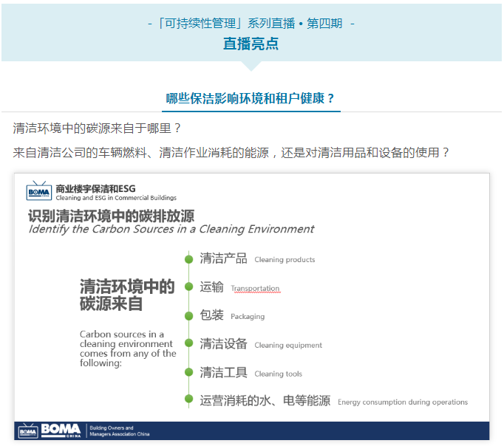Click the 清洁产品 list item
Image resolution: width=504 pixels, height=446 pixels.
click(223, 258)
